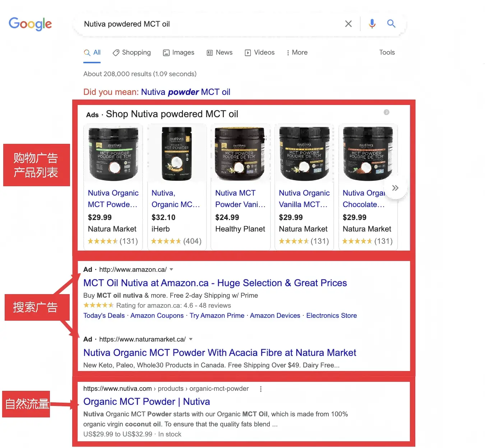The height and width of the screenshot is (448, 485).
Task: Open the ads info icon in Shop panel
Action: pos(387,112)
